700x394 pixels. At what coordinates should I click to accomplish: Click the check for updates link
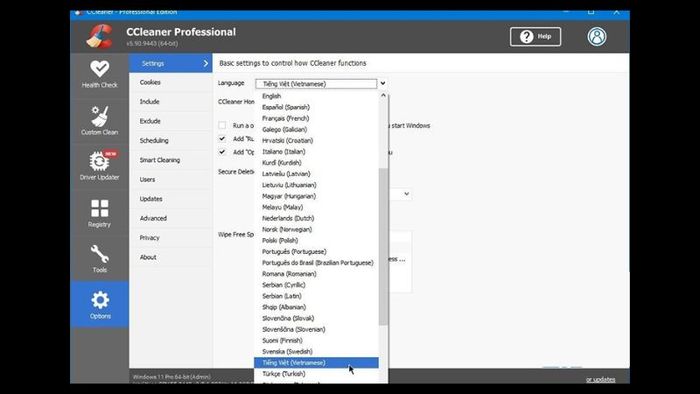[x=600, y=380]
